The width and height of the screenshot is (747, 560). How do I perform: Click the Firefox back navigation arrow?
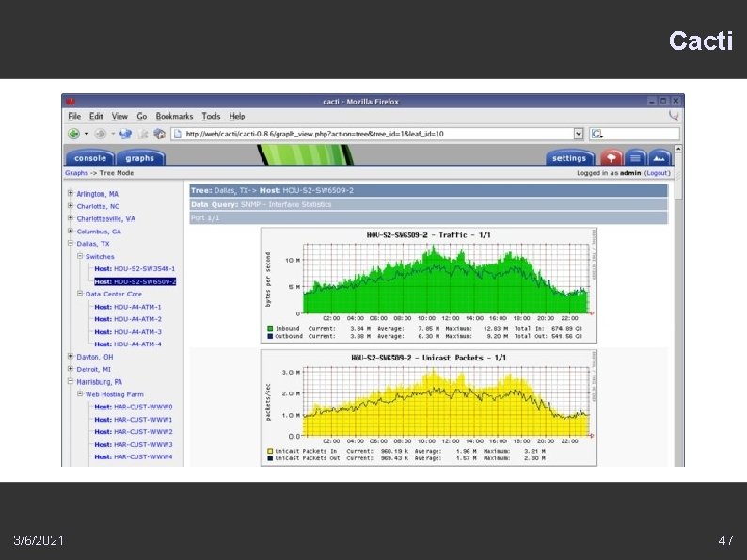(x=73, y=134)
